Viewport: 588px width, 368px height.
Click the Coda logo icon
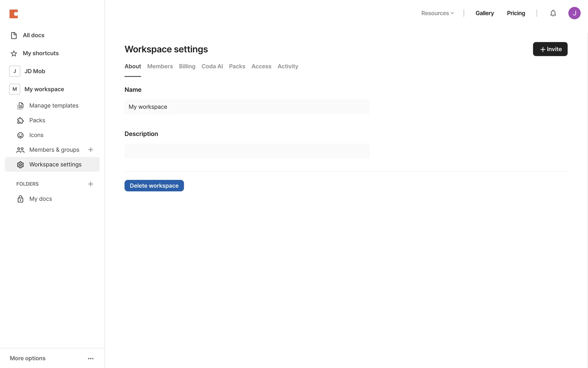[14, 14]
